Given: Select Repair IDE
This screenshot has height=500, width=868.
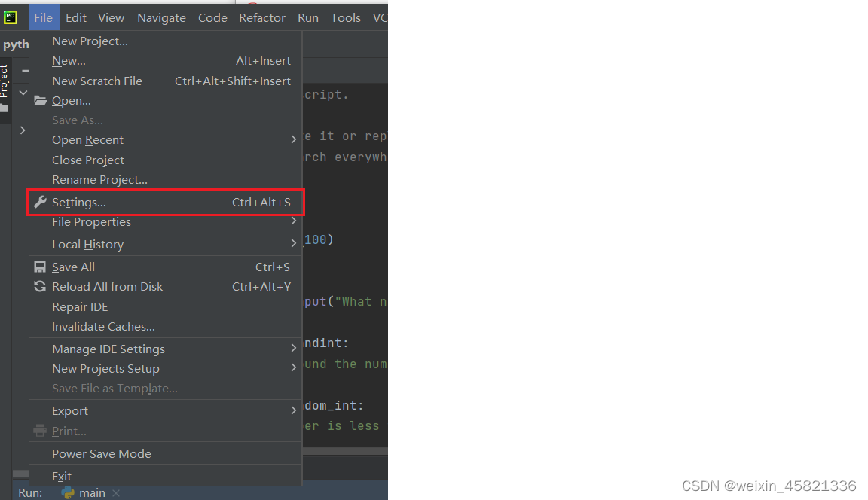Looking at the screenshot, I should 80,307.
